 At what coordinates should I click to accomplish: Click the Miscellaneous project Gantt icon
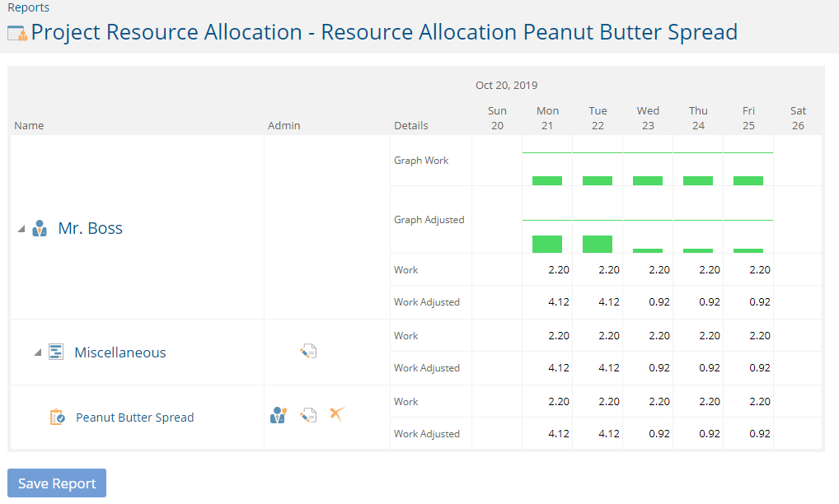pyautogui.click(x=56, y=352)
